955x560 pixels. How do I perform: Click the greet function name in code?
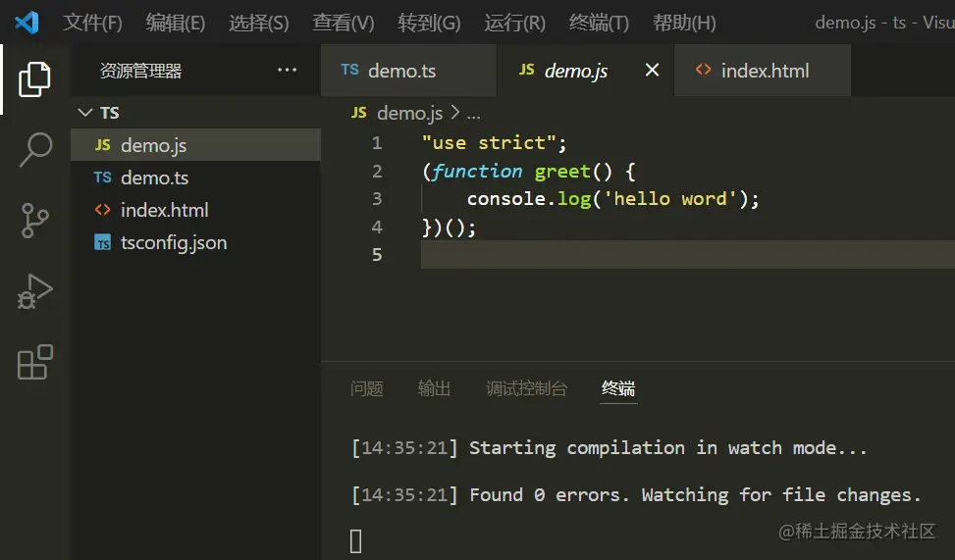tap(562, 171)
